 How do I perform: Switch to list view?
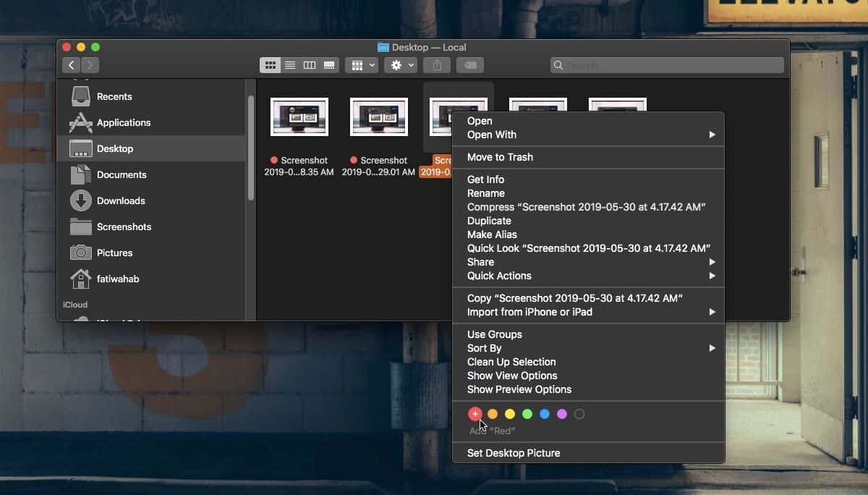(289, 65)
